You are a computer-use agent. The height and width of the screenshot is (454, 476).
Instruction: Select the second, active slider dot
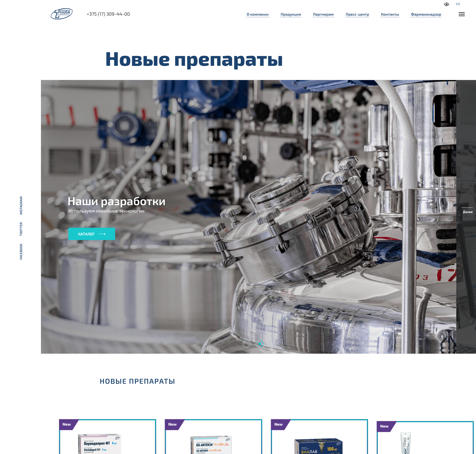[x=260, y=344]
